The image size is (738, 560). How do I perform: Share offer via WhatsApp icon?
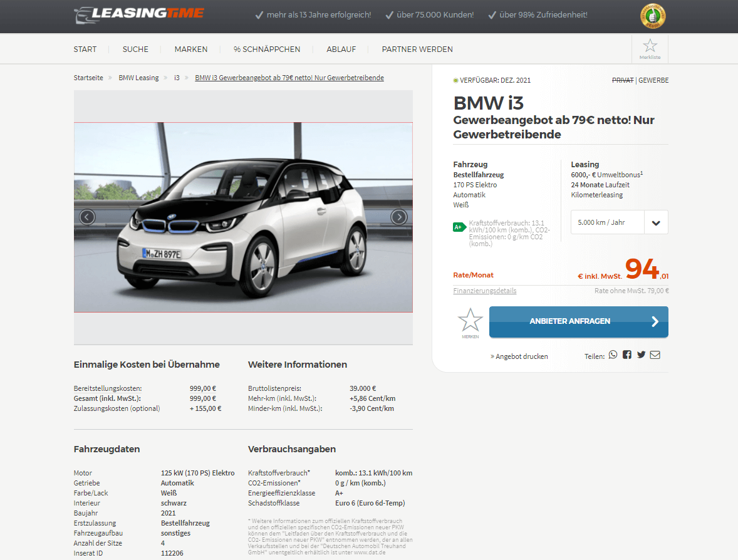(613, 355)
